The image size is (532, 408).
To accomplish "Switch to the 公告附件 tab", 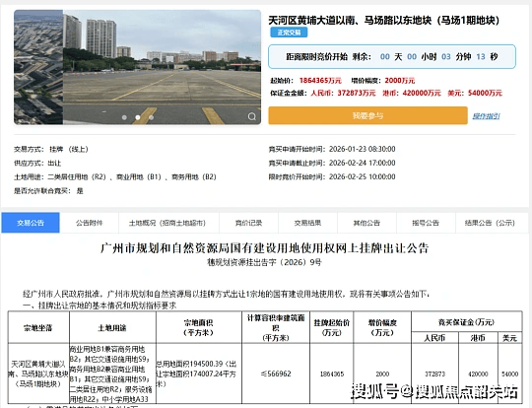I will pyautogui.click(x=90, y=223).
